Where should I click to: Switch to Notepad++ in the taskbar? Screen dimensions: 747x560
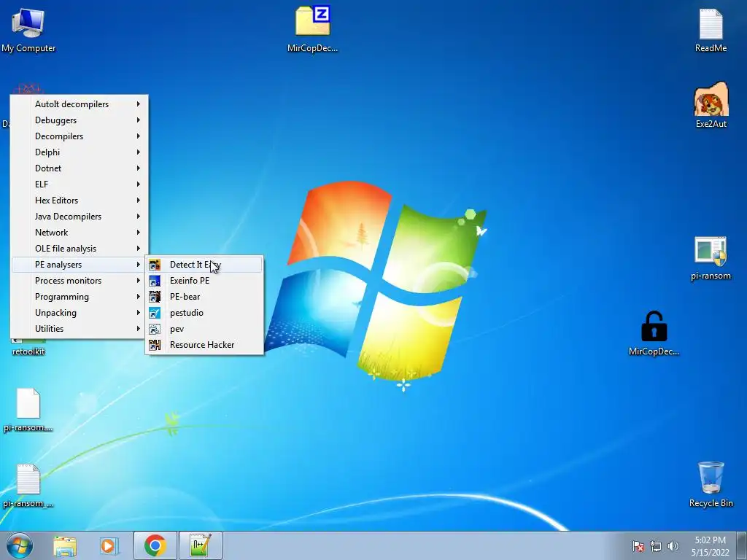[201, 545]
